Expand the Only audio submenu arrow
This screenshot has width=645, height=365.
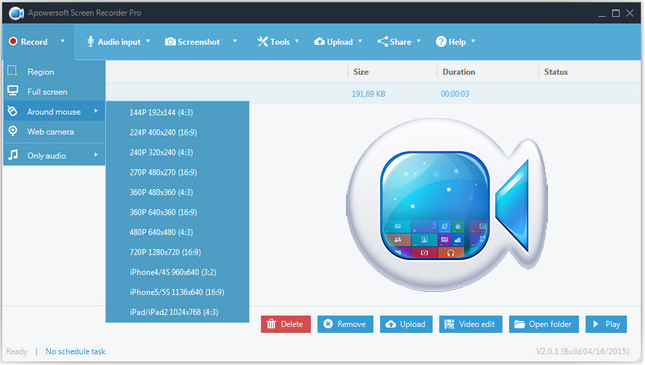tap(96, 155)
